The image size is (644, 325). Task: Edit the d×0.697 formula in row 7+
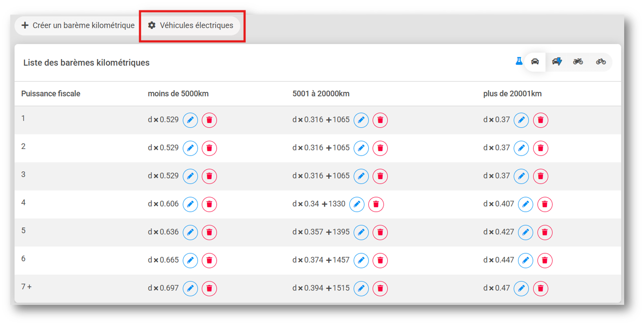click(190, 289)
